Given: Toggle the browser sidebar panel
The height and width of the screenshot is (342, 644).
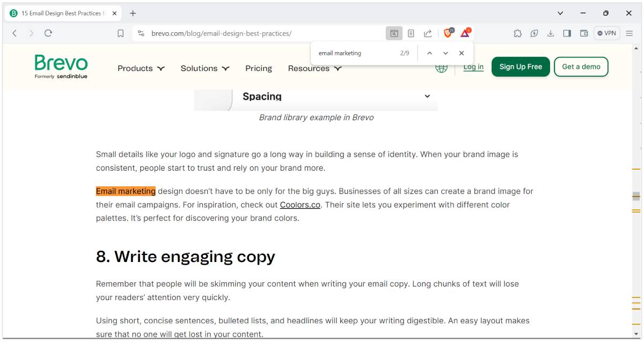Looking at the screenshot, I should pyautogui.click(x=567, y=33).
